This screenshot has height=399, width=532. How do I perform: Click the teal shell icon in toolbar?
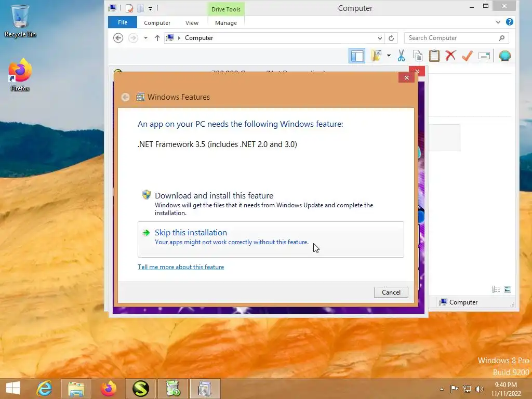(504, 56)
